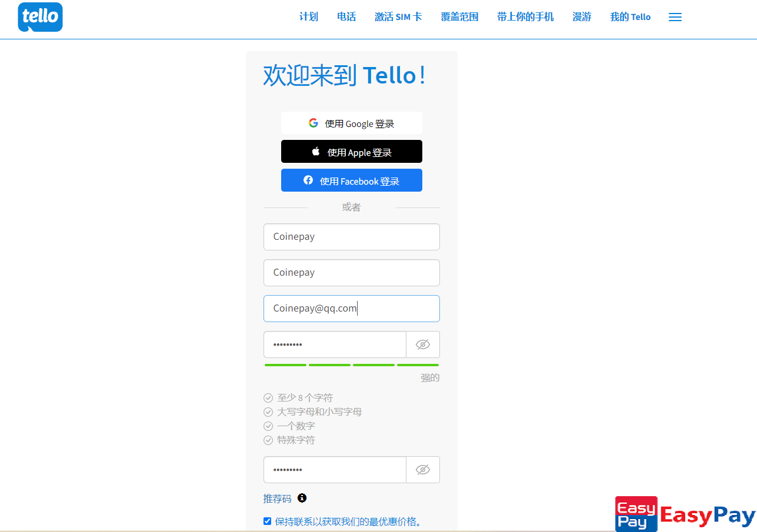Open the 电话 menu item

click(x=346, y=17)
